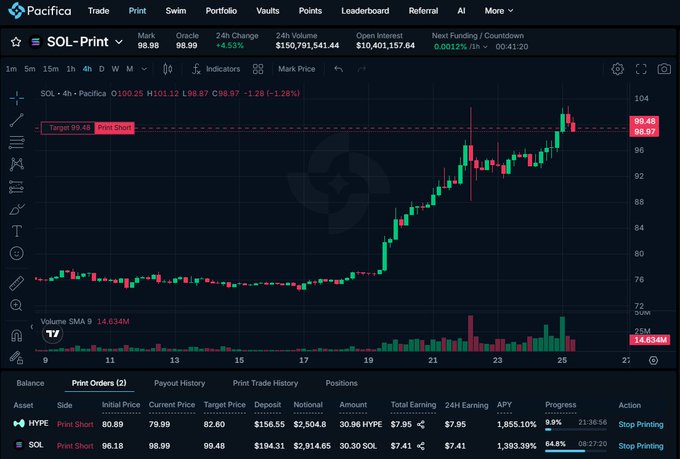Open the Vaults page
Image resolution: width=680 pixels, height=459 pixels.
click(268, 10)
